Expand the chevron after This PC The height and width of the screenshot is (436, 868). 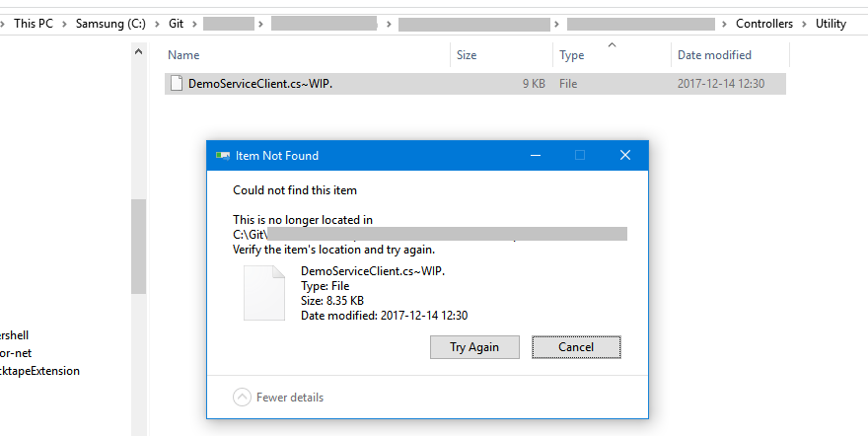coord(64,24)
